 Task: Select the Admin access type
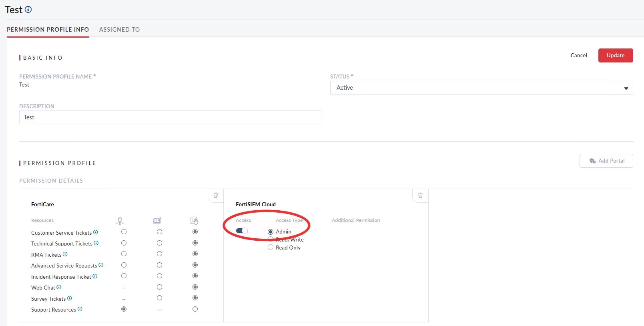(271, 232)
